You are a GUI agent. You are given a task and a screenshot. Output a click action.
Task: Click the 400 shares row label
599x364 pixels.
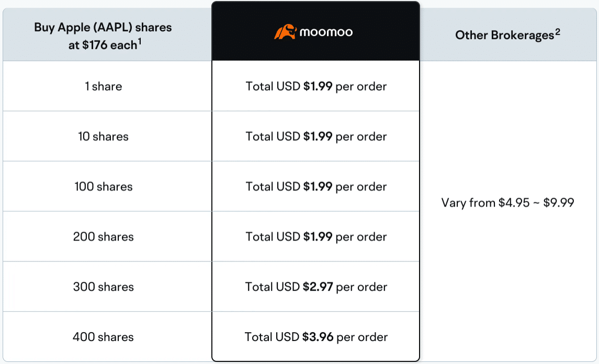coord(104,337)
